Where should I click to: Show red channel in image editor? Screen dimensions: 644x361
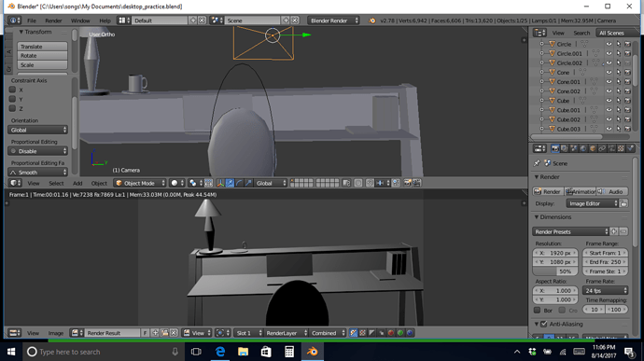pos(391,333)
